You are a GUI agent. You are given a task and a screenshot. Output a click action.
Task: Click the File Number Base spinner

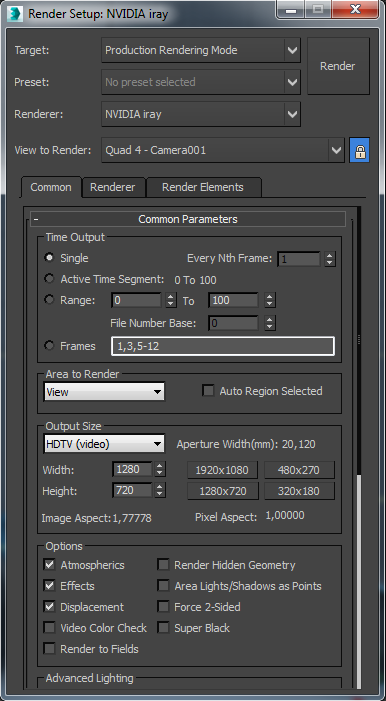[x=269, y=323]
